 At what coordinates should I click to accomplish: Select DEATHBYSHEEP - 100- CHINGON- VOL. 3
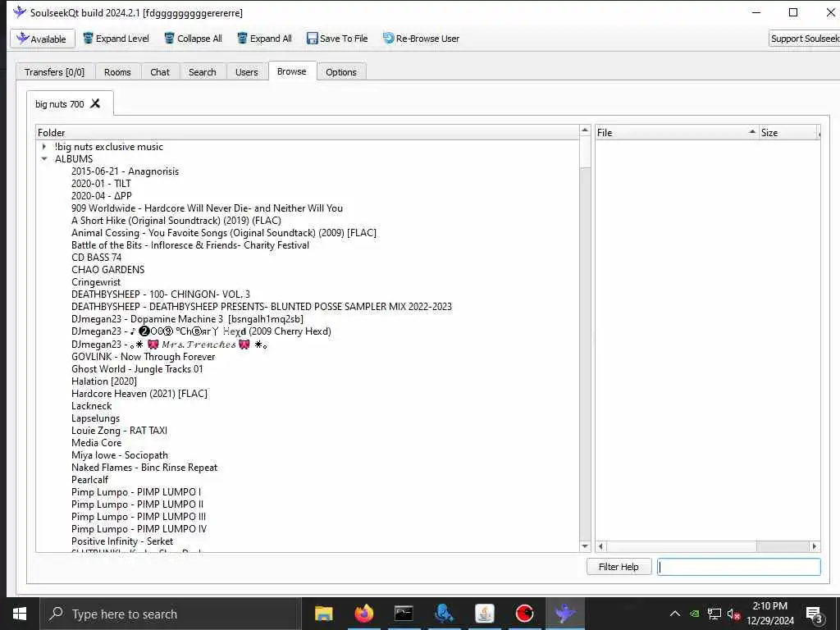click(161, 294)
